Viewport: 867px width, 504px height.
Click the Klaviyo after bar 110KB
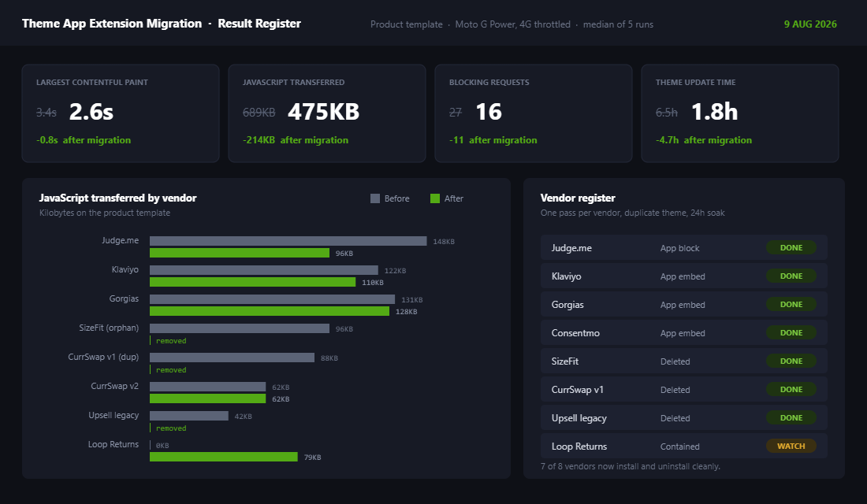click(253, 282)
